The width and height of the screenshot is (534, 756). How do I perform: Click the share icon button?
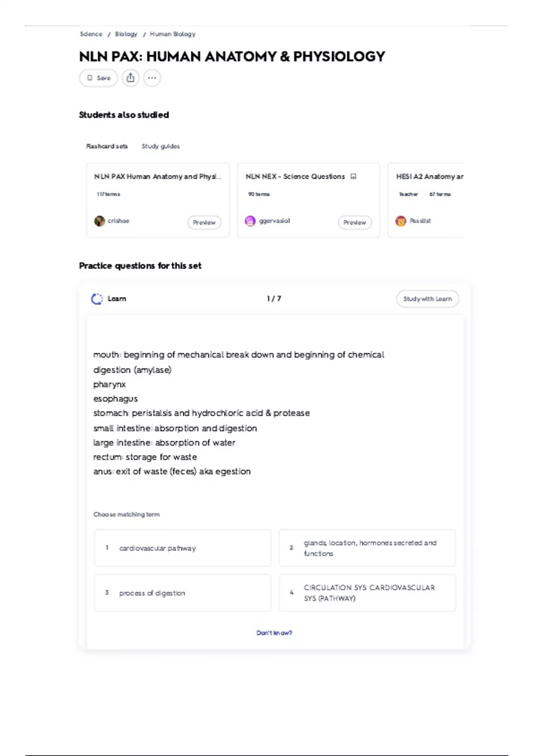point(130,78)
